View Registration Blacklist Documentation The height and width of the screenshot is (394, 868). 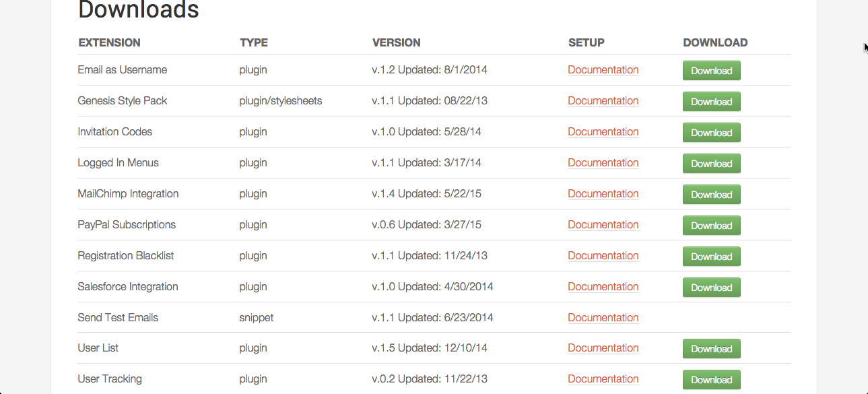[603, 256]
